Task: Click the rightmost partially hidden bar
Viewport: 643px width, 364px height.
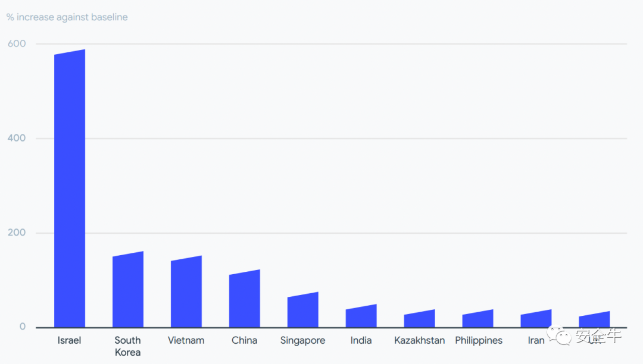Action: pos(594,319)
